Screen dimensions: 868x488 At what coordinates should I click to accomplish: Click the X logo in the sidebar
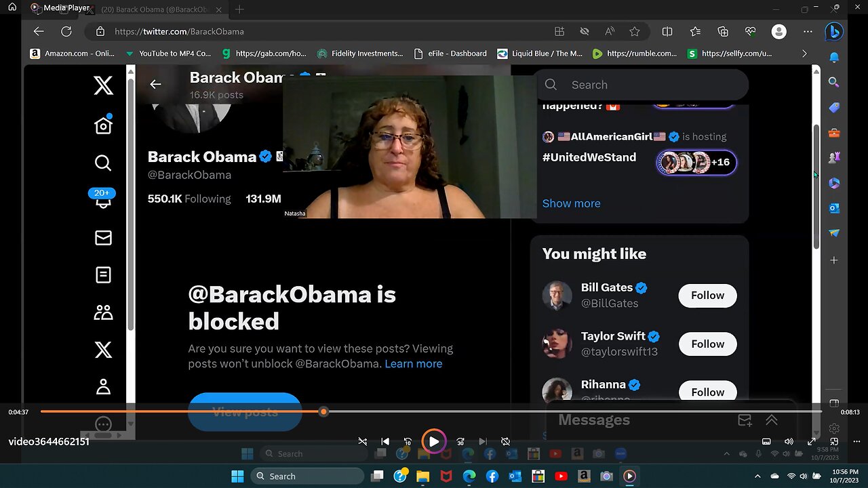[x=103, y=85]
